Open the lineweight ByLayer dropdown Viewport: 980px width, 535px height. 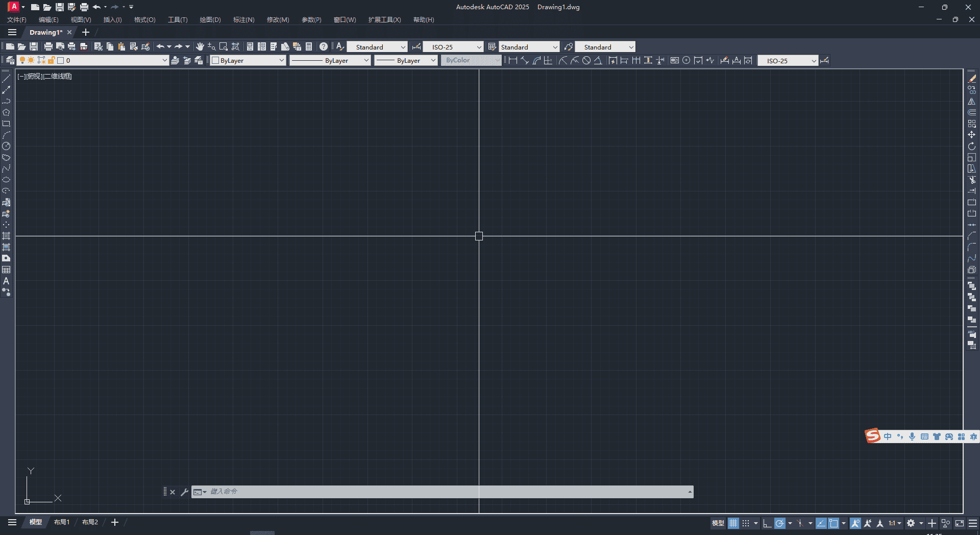(432, 60)
